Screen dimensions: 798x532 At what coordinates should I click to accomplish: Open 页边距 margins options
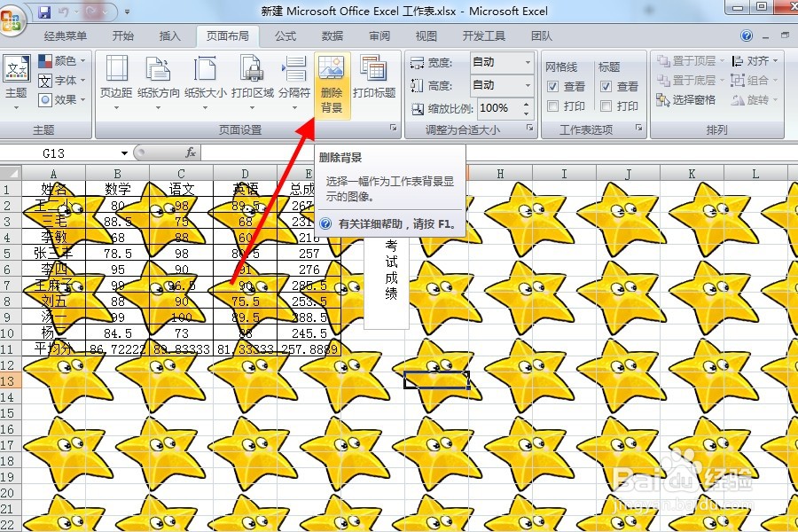tap(116, 82)
